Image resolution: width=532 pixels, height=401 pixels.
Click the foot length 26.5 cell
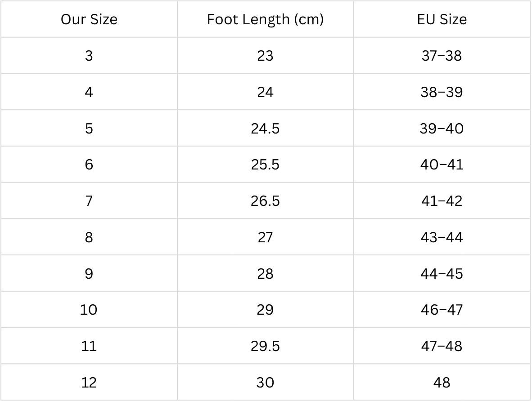pyautogui.click(x=265, y=201)
